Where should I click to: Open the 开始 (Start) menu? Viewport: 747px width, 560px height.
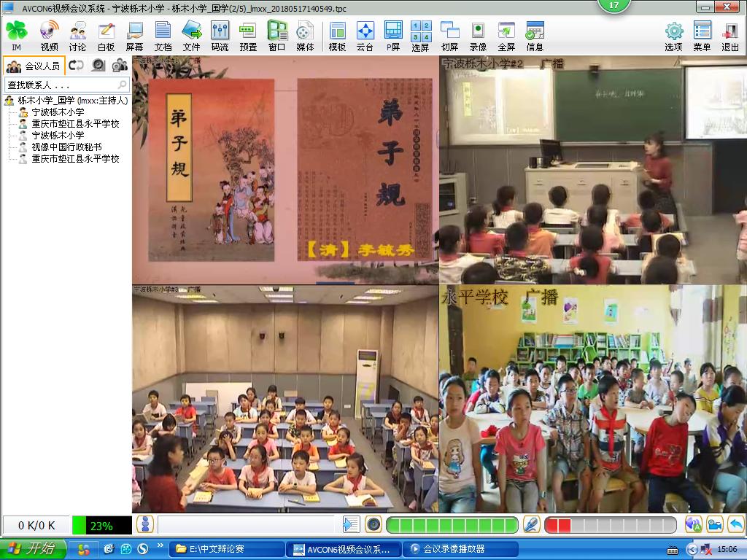(32, 548)
